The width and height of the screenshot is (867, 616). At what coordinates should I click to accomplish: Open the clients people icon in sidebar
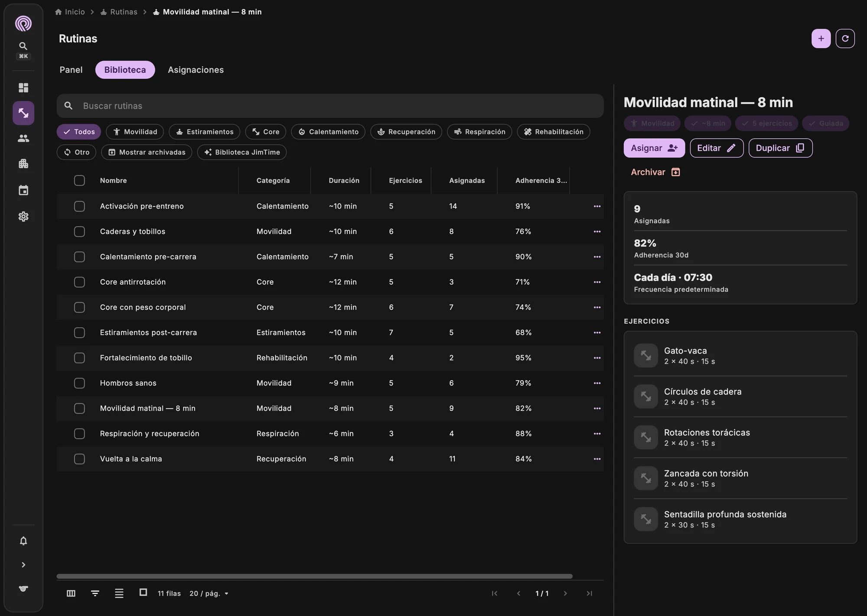click(x=23, y=139)
